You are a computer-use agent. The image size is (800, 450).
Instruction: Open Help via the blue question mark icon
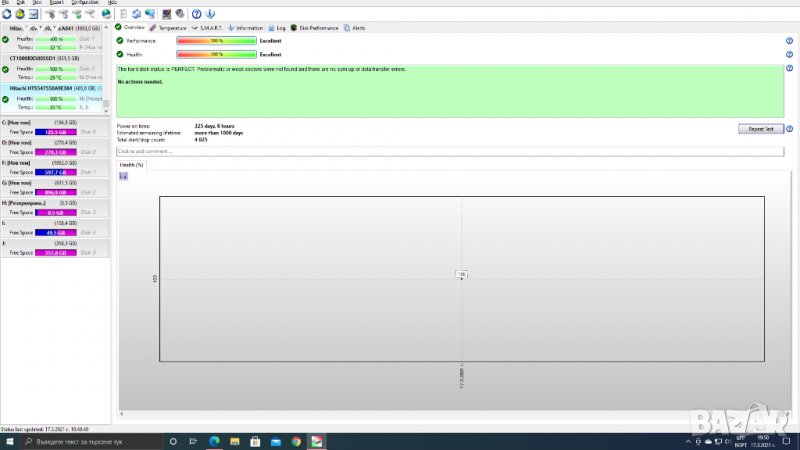pyautogui.click(x=197, y=14)
